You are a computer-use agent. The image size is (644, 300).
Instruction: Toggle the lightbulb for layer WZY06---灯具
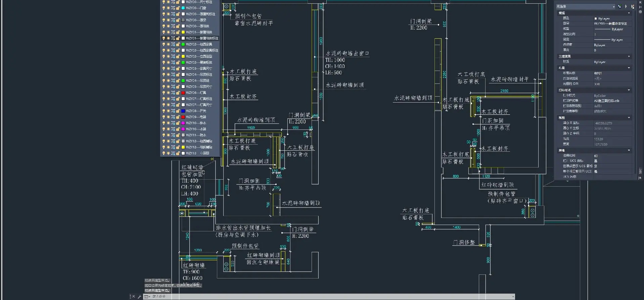tap(164, 93)
